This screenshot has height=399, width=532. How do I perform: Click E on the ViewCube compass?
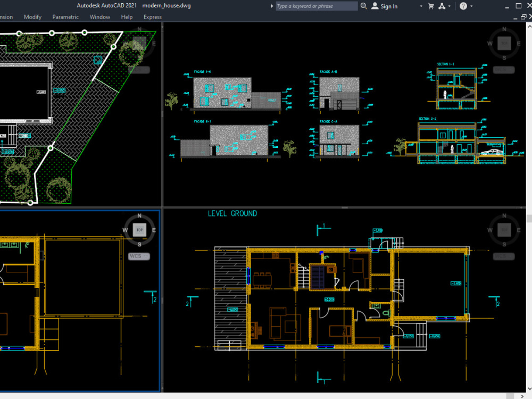[x=154, y=230]
